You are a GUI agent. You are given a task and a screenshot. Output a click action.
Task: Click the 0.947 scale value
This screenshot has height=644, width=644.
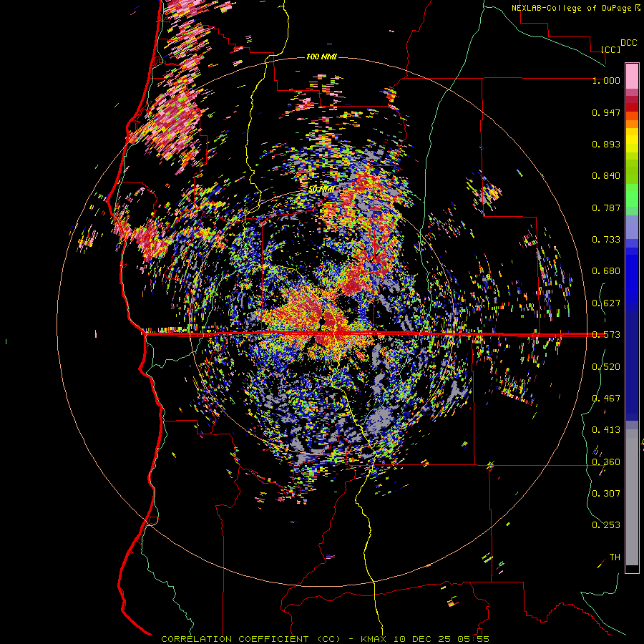coord(606,112)
